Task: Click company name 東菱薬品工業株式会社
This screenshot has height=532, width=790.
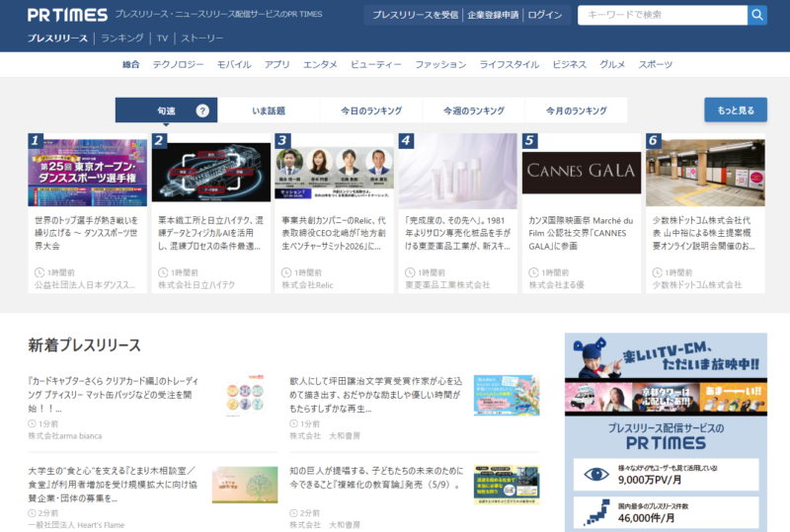Action: tap(447, 285)
